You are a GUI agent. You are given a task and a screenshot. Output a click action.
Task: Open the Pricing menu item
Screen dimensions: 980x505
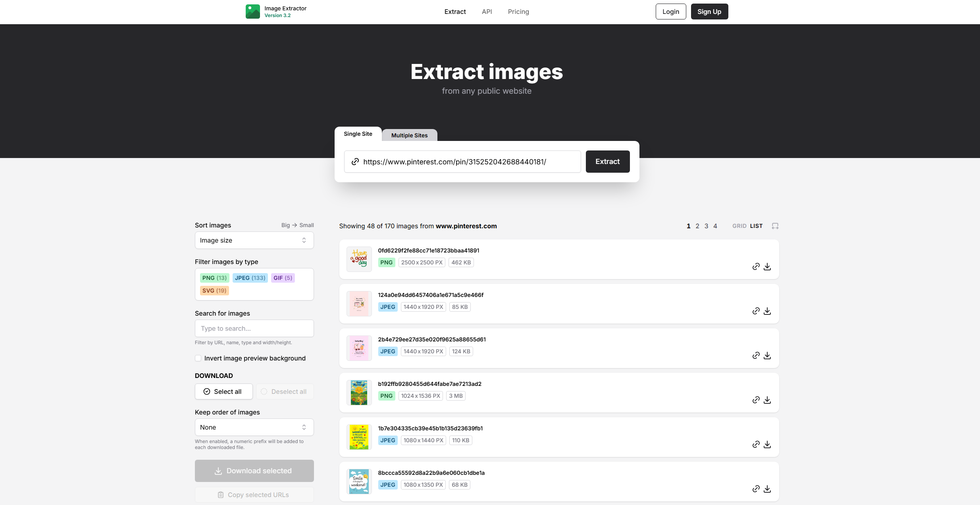[518, 12]
